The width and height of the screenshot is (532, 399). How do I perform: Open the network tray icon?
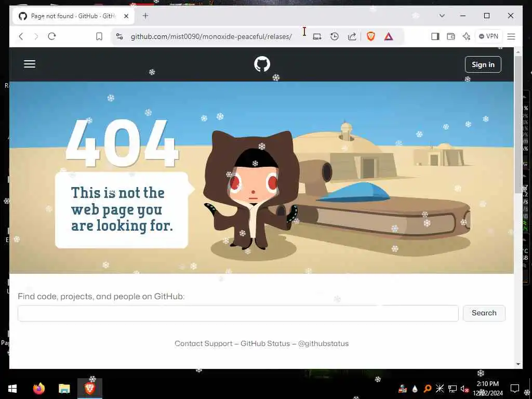tap(453, 389)
